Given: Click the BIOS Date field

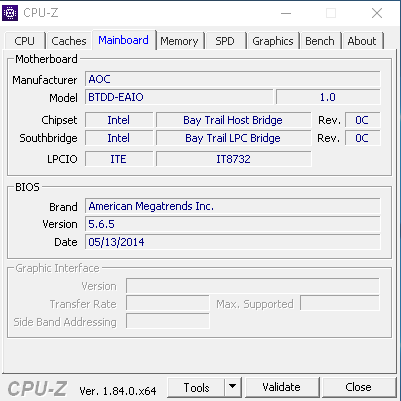Looking at the screenshot, I should click(x=233, y=242).
